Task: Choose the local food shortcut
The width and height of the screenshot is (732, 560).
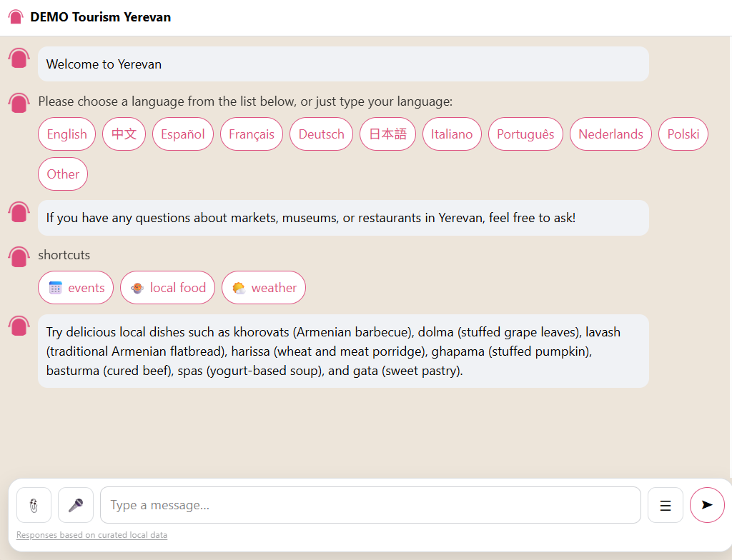Action: [x=168, y=288]
